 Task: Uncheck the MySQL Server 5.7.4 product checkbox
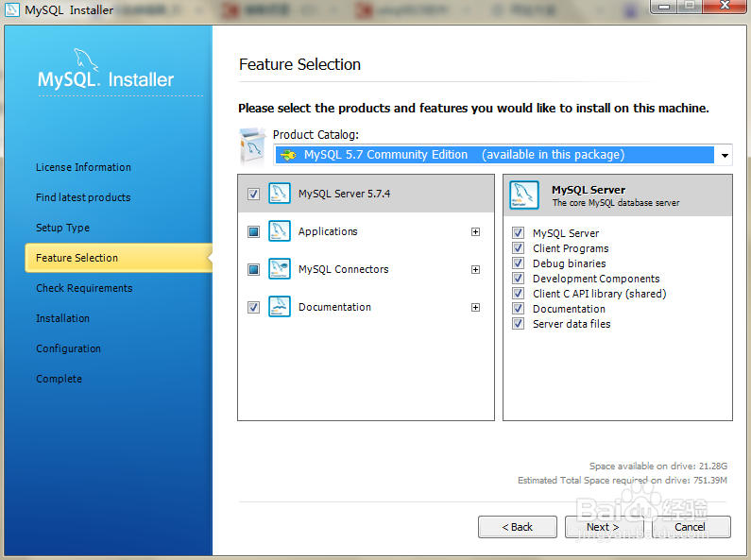pyautogui.click(x=253, y=194)
